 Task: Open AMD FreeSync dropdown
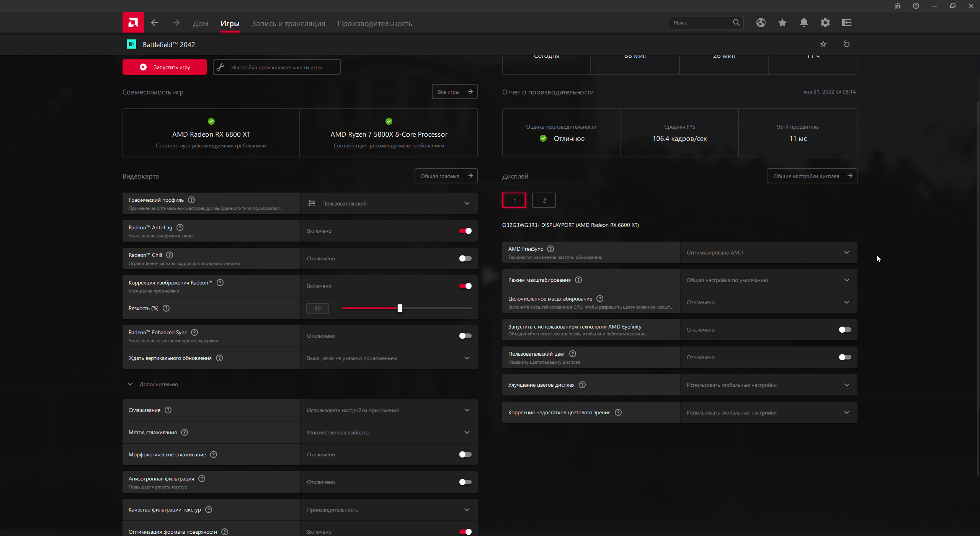tap(769, 252)
